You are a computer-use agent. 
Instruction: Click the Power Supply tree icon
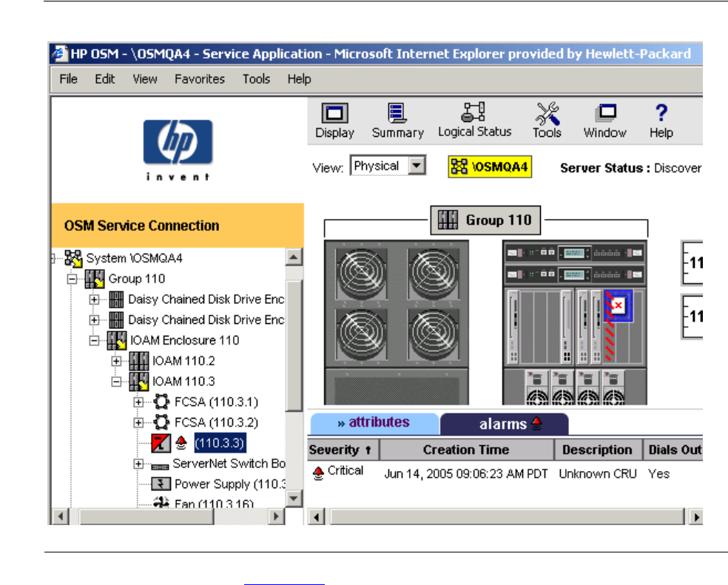(x=161, y=484)
